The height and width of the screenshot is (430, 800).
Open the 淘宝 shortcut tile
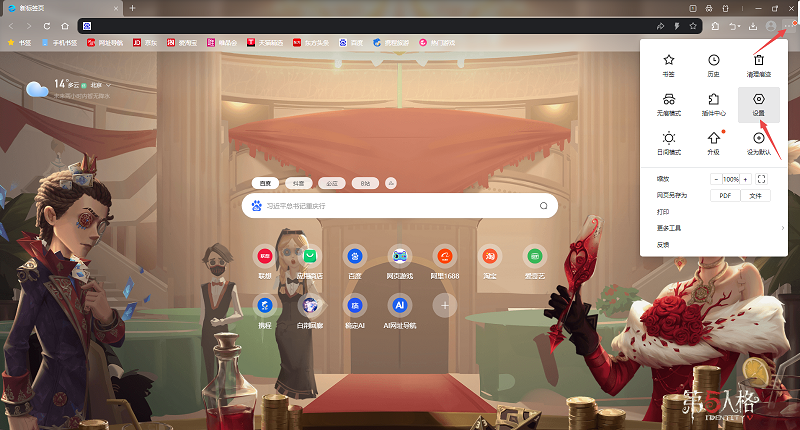pyautogui.click(x=490, y=262)
